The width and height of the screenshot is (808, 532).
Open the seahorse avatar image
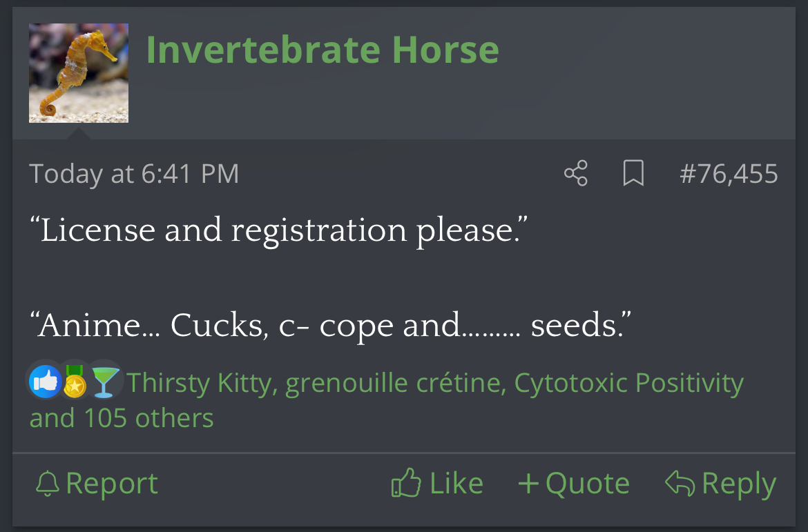(79, 73)
